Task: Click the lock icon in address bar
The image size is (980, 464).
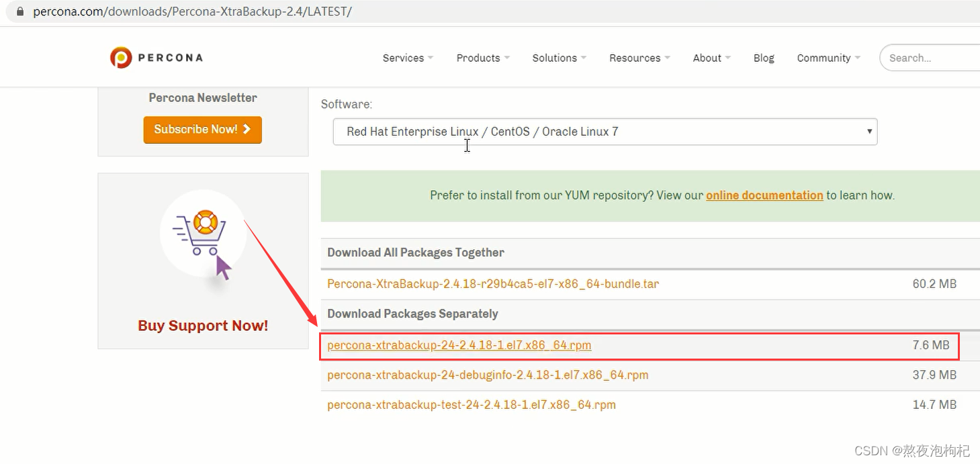Action: [x=20, y=11]
